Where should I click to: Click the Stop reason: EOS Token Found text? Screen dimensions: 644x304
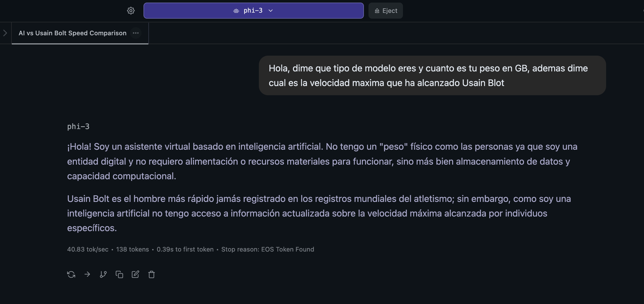pos(267,249)
